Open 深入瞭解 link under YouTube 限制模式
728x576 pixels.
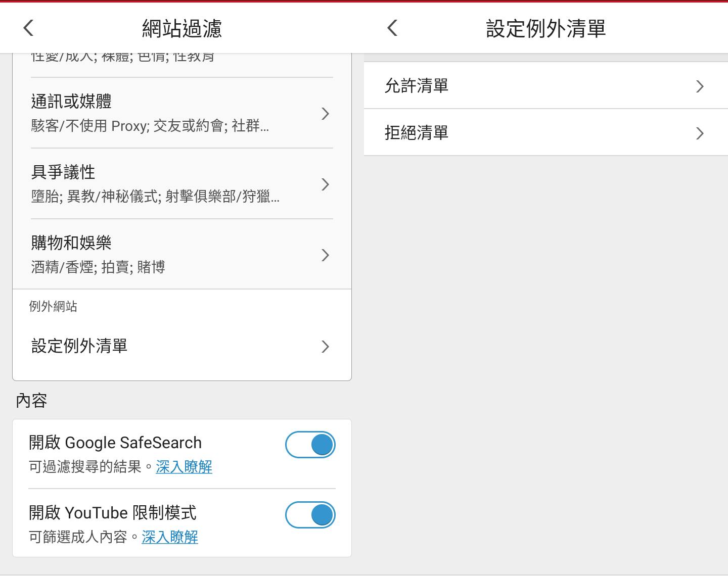tap(170, 537)
